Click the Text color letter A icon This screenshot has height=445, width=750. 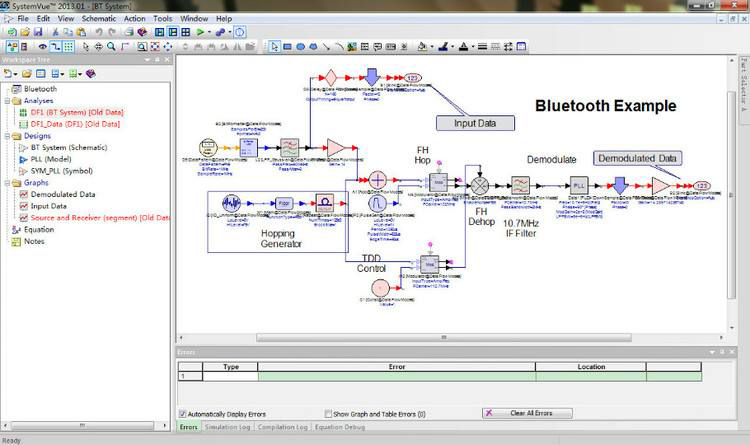point(463,46)
